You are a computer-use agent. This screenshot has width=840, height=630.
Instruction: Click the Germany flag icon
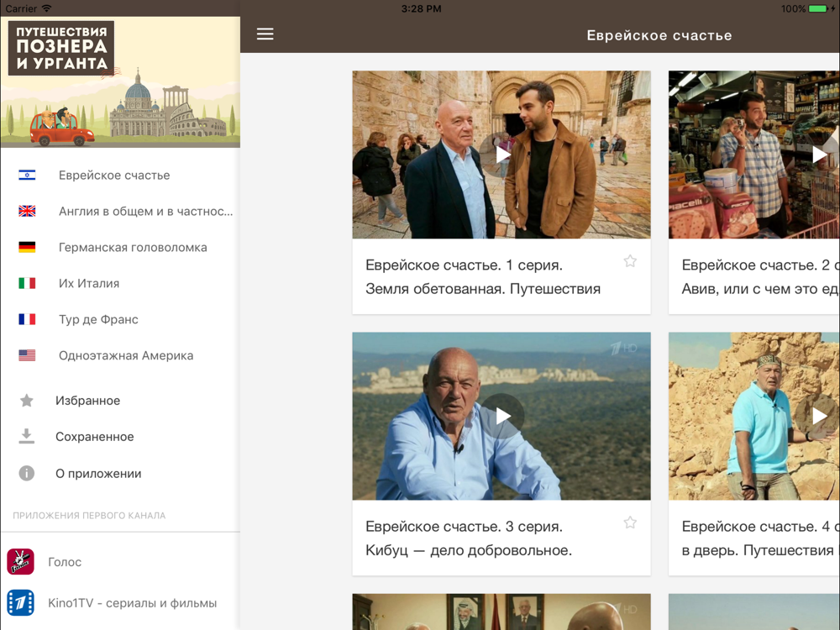27,247
